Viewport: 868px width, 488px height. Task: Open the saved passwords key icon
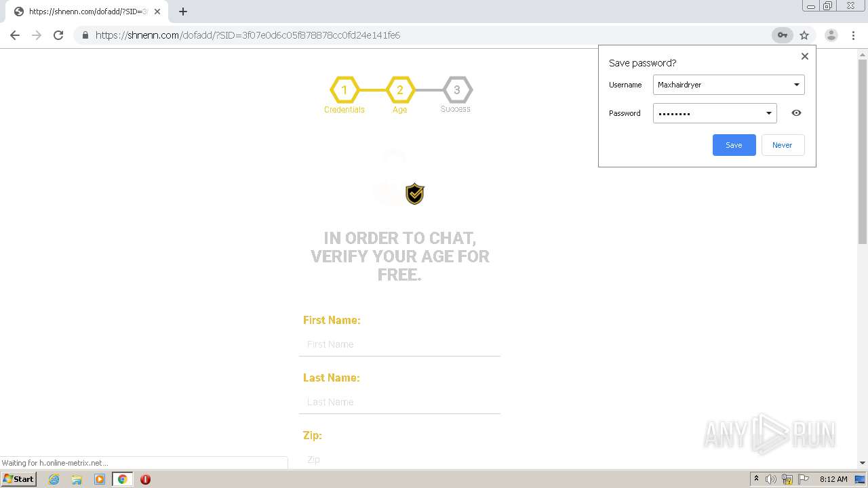coord(782,35)
